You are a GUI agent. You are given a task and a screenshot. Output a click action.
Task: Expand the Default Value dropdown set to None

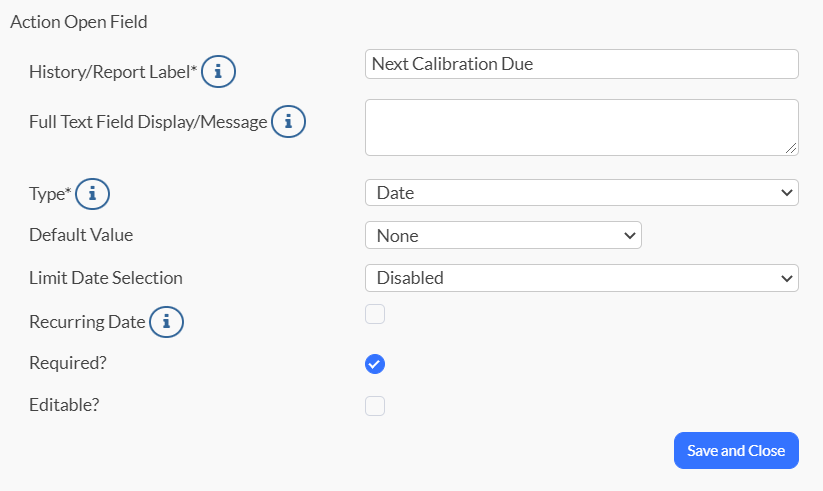tap(503, 235)
